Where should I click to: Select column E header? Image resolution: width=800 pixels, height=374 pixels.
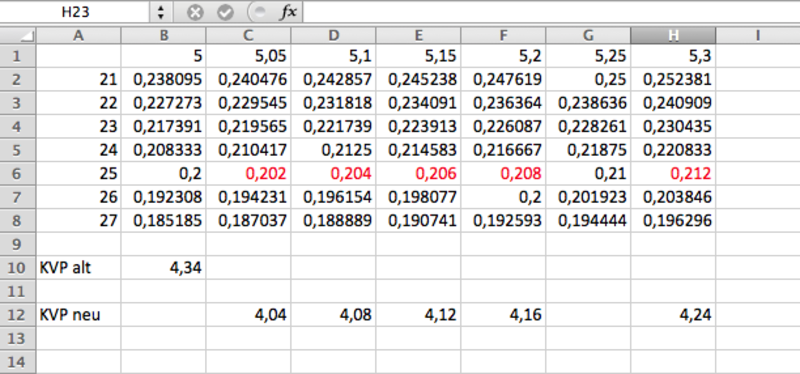click(418, 35)
